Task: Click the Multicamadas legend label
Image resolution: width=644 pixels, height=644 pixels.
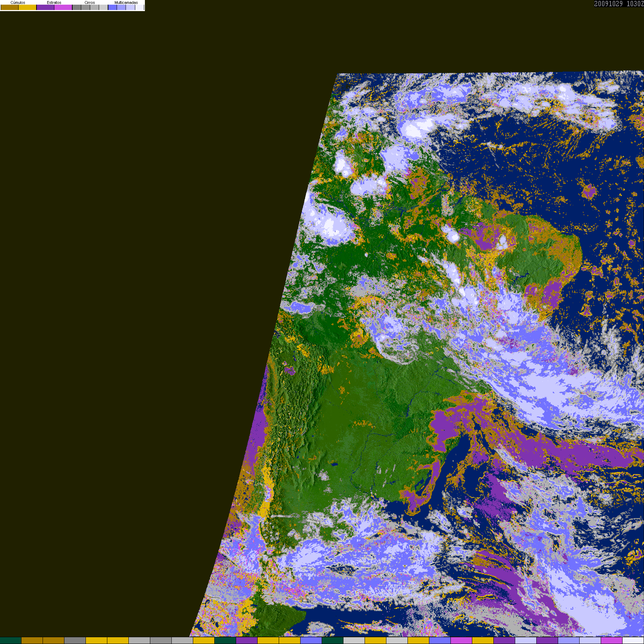Action: (x=126, y=3)
